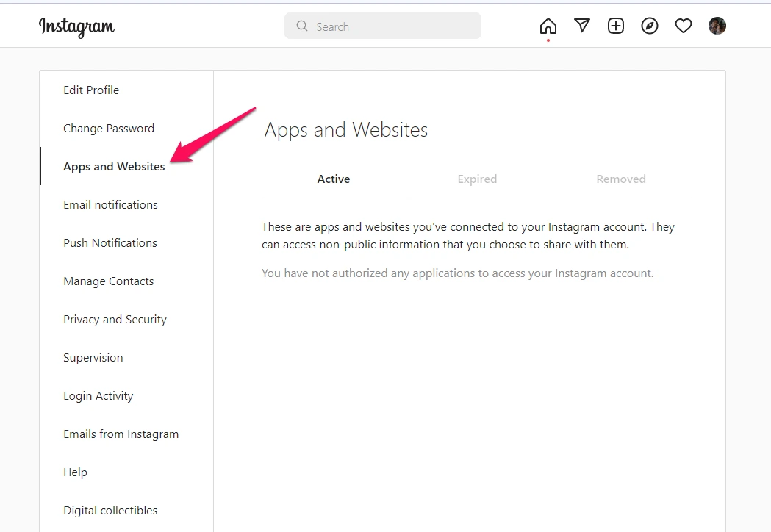This screenshot has width=771, height=532.
Task: Open the Explore compass icon
Action: 650,26
